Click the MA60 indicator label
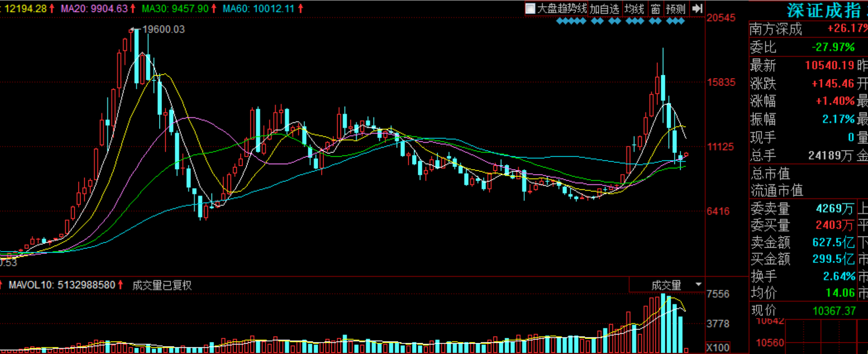This screenshot has width=868, height=354. [258, 9]
